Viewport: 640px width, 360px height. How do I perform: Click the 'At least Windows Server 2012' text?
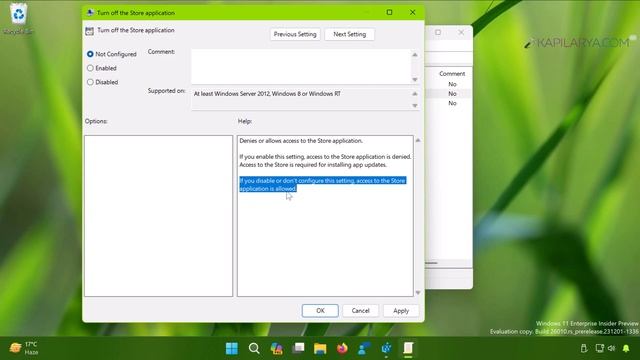point(267,94)
